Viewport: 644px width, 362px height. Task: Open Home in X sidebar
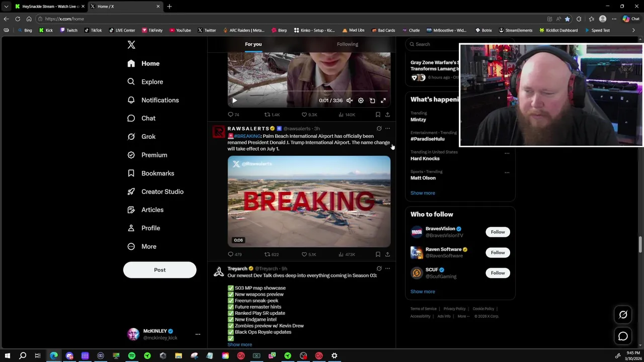coord(144,63)
